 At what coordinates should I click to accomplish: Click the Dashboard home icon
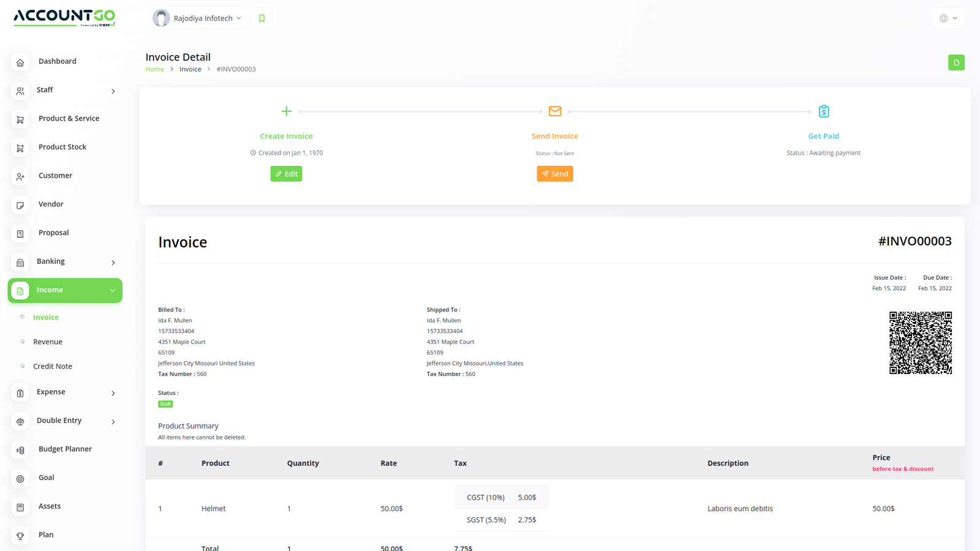20,62
